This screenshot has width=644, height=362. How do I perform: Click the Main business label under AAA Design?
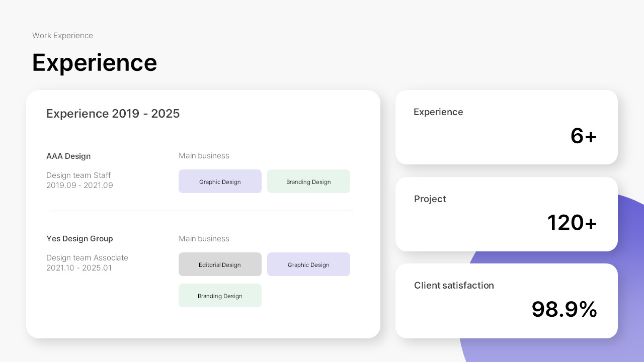(x=204, y=156)
